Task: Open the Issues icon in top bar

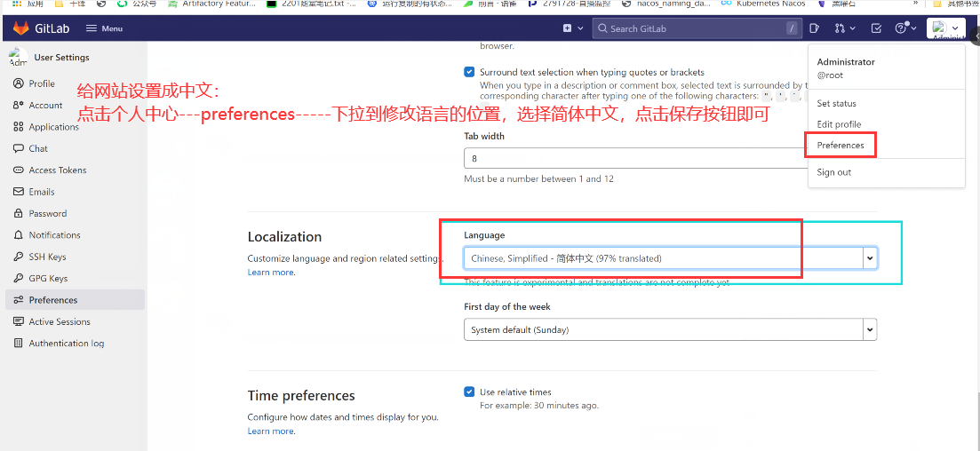Action: click(x=814, y=28)
